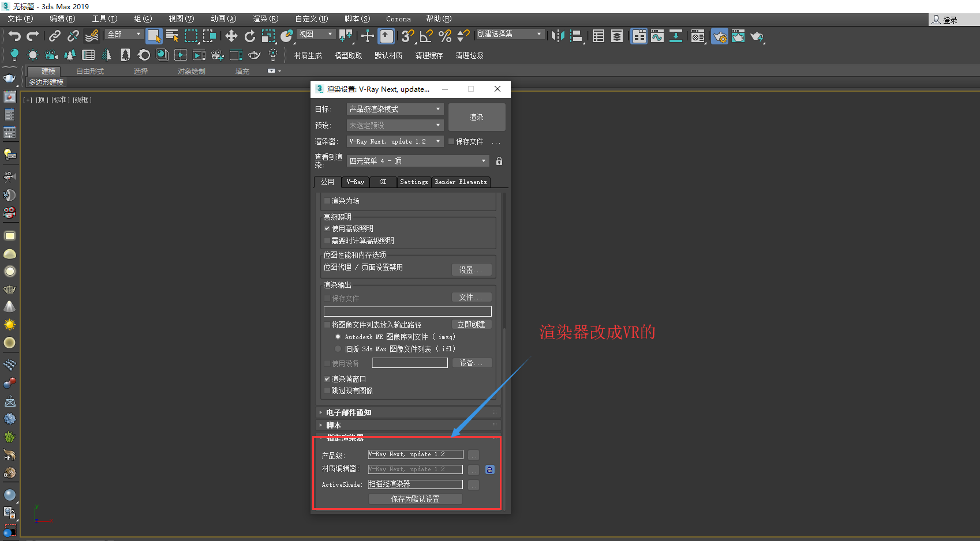This screenshot has height=541, width=980.
Task: Select the Move tool
Action: click(x=231, y=36)
